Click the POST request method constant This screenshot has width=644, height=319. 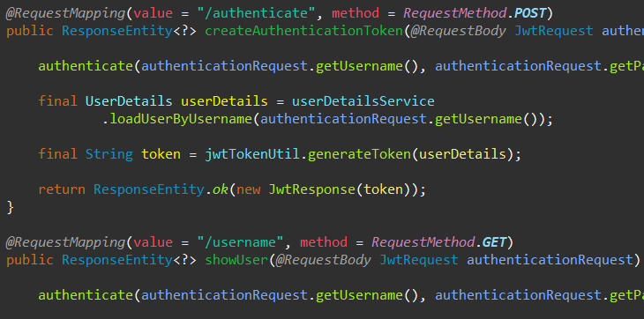[x=530, y=13]
